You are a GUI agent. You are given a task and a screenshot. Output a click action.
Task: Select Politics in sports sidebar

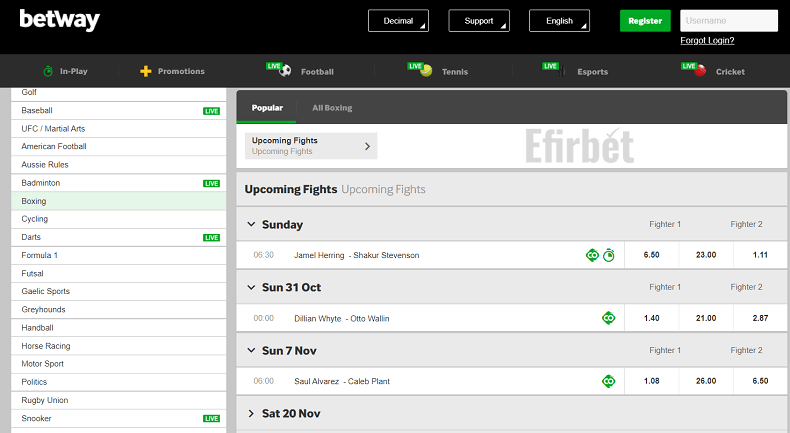coord(118,382)
